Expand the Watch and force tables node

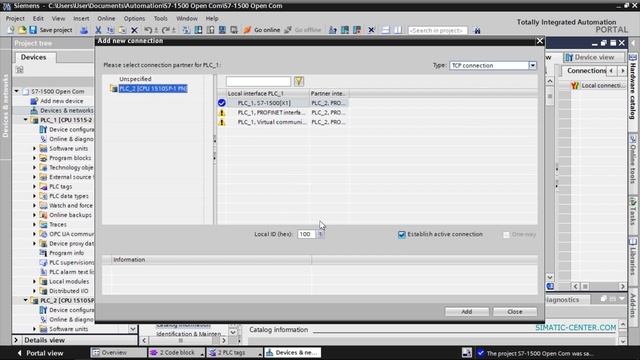point(34,205)
